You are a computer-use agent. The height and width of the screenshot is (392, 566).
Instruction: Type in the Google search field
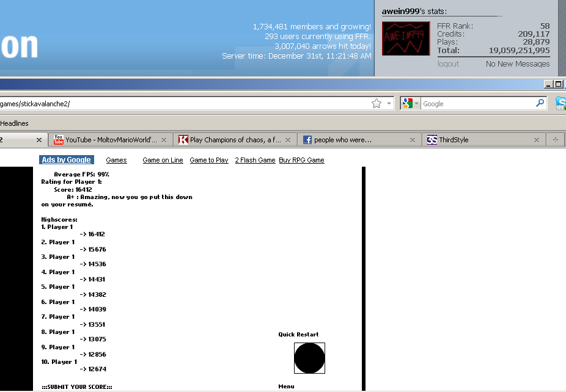(477, 104)
